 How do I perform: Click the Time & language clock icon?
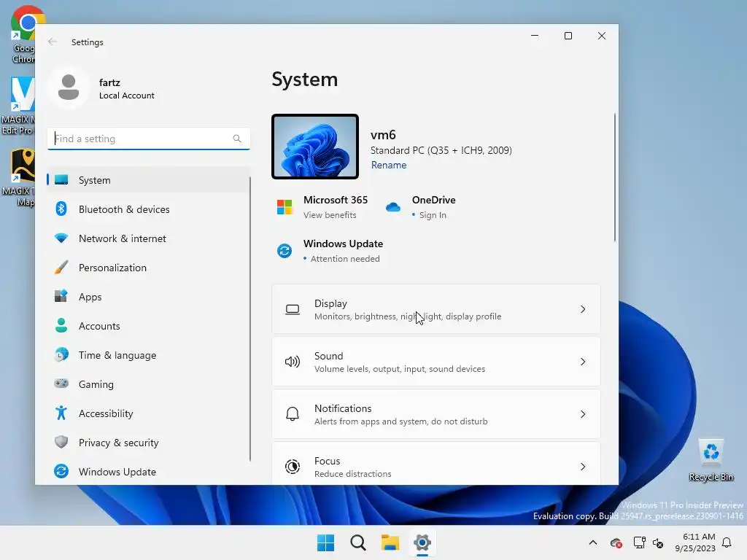coord(61,354)
